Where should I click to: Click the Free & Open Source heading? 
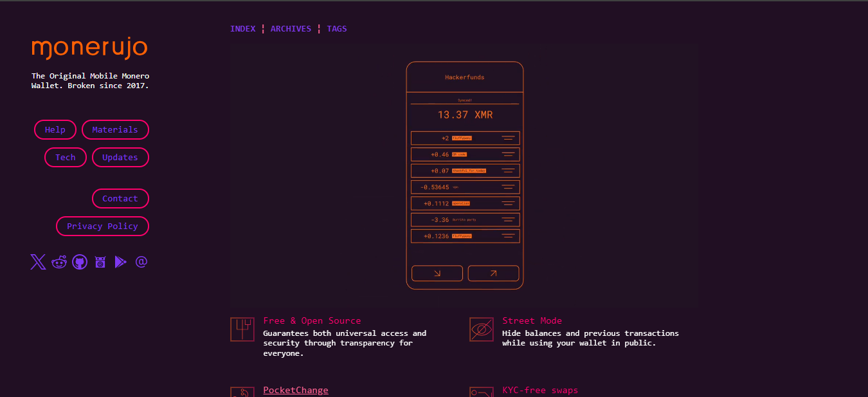coord(312,320)
